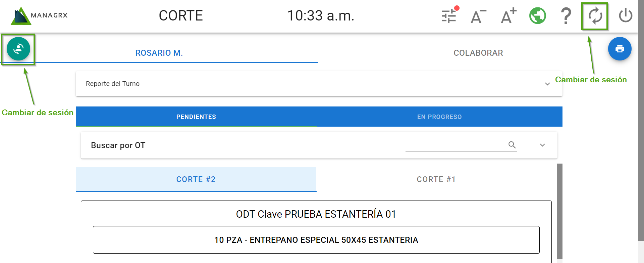Click the search magnifier icon
The image size is (644, 263).
[512, 145]
